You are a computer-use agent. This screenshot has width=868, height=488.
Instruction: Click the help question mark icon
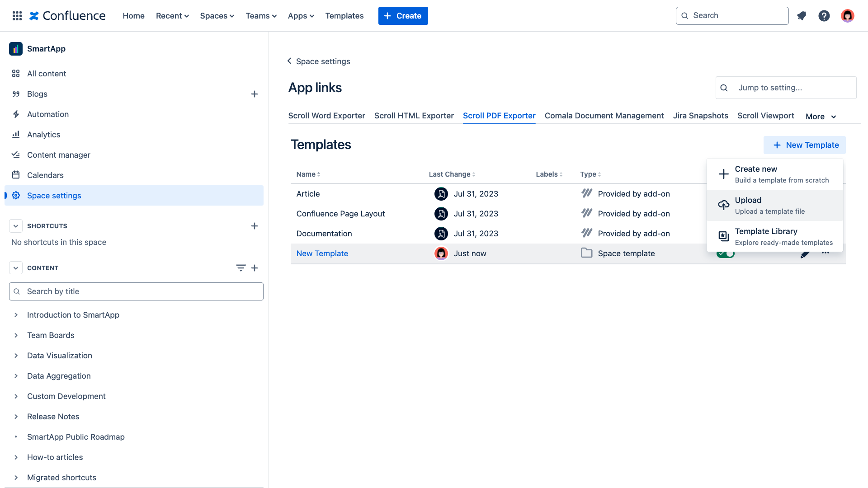[x=824, y=16]
